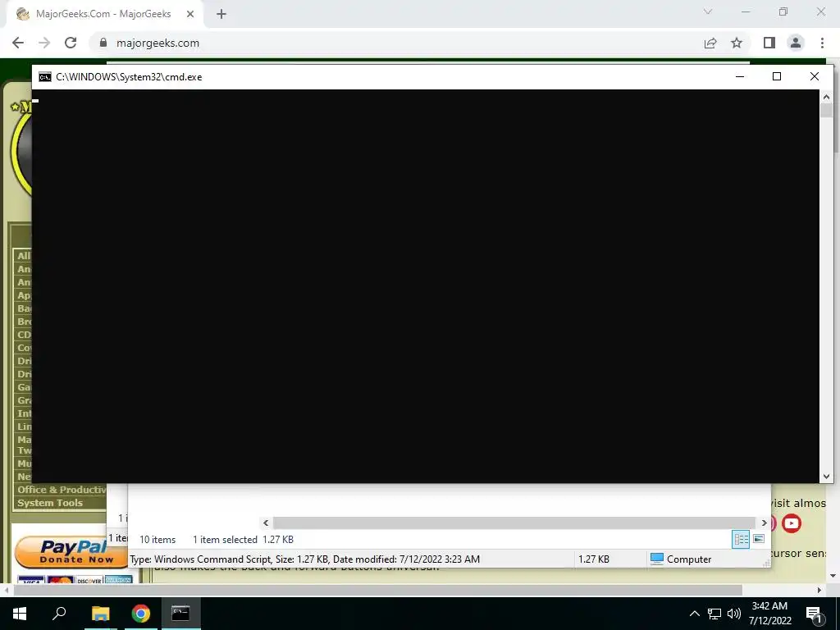The height and width of the screenshot is (630, 840).
Task: Open File Explorer from the taskbar
Action: coord(100,614)
